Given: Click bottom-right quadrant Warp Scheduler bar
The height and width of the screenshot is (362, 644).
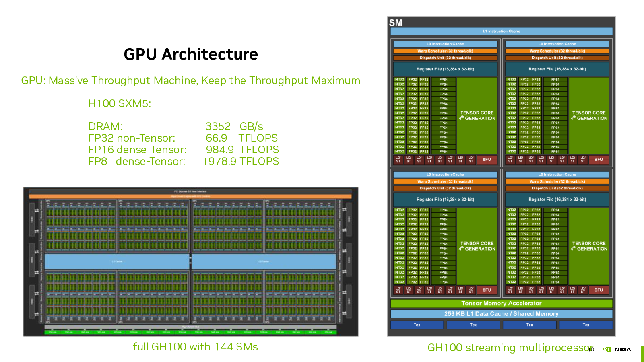Looking at the screenshot, I should point(557,181).
